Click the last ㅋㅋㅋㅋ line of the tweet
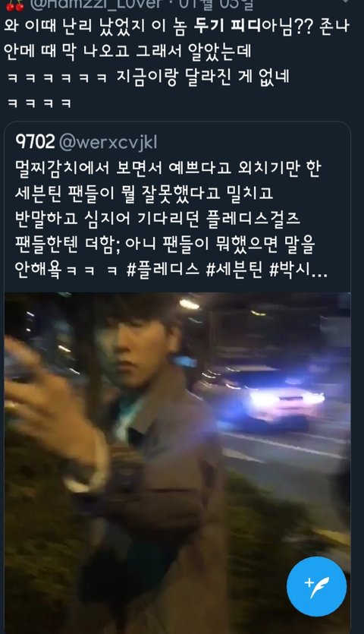 point(39,103)
